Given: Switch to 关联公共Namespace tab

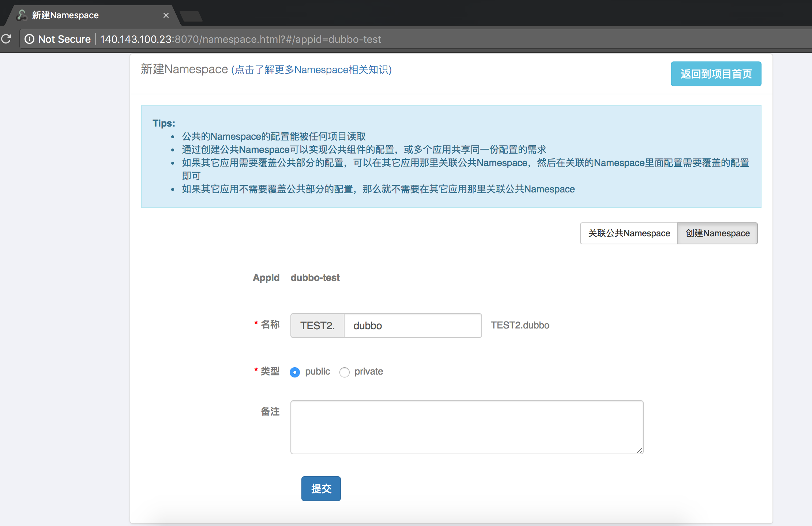Looking at the screenshot, I should [x=629, y=233].
